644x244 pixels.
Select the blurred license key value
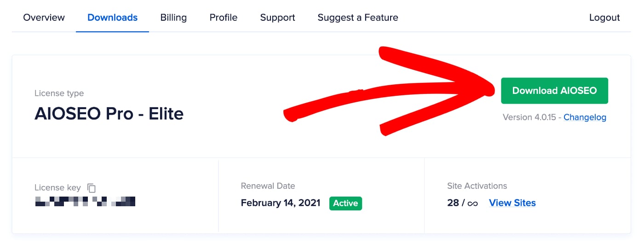[85, 201]
